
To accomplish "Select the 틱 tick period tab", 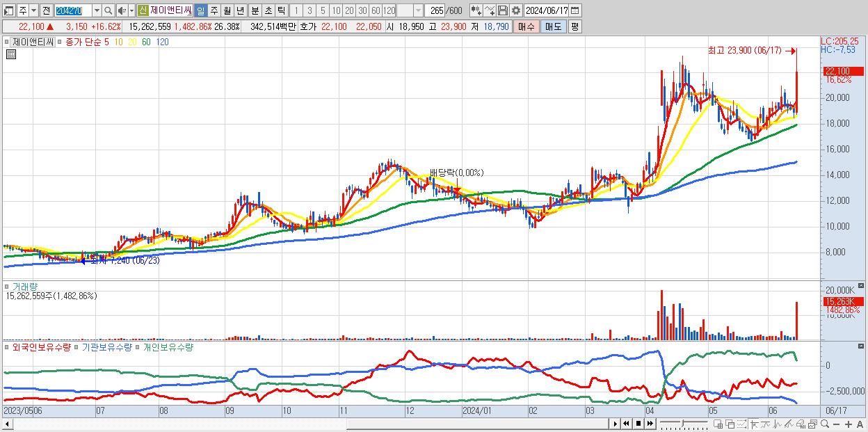I will pyautogui.click(x=282, y=11).
